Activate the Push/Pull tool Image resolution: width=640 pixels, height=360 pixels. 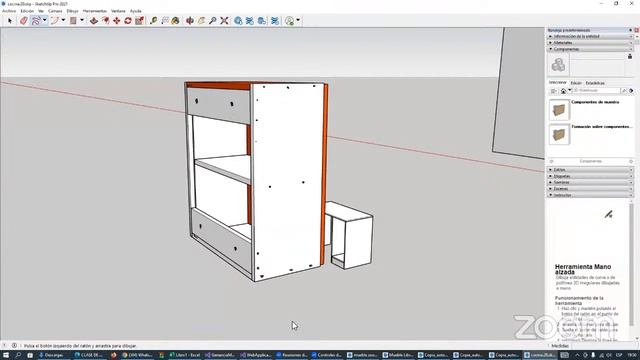pyautogui.click(x=94, y=20)
